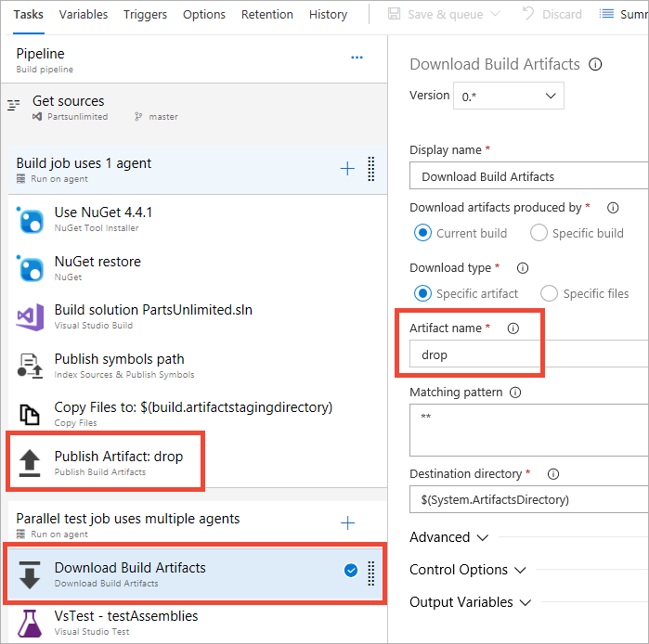Click the Use NuGet 4.4.1 task icon
649x644 pixels.
point(31,220)
